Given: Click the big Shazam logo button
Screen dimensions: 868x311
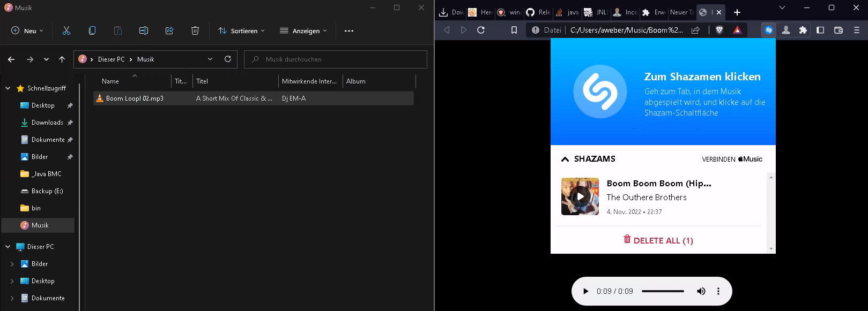Looking at the screenshot, I should click(600, 92).
